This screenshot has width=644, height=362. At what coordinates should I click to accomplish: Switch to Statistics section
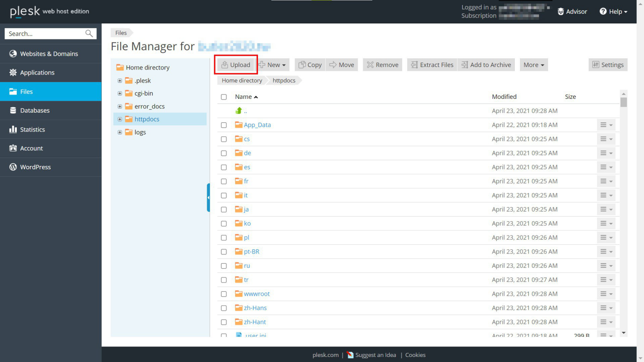[x=32, y=129]
